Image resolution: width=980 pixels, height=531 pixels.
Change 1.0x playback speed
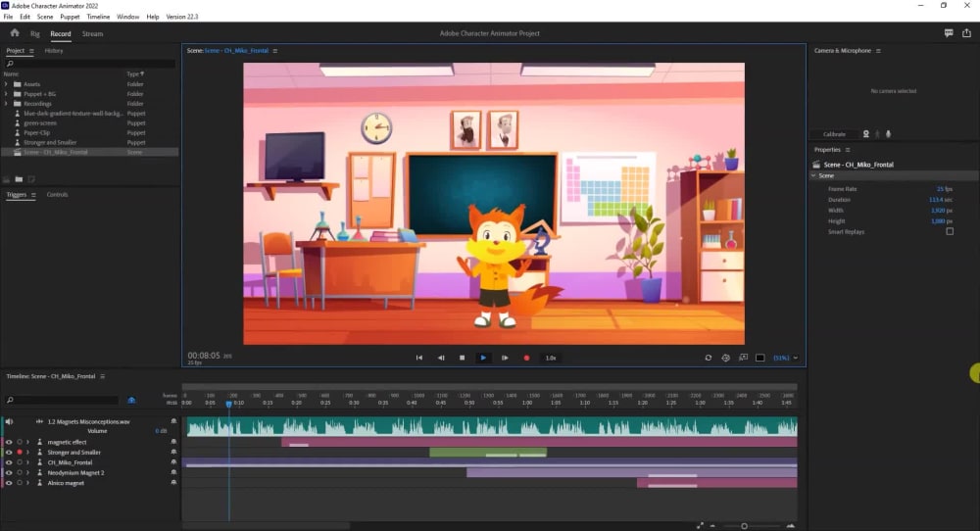point(551,358)
